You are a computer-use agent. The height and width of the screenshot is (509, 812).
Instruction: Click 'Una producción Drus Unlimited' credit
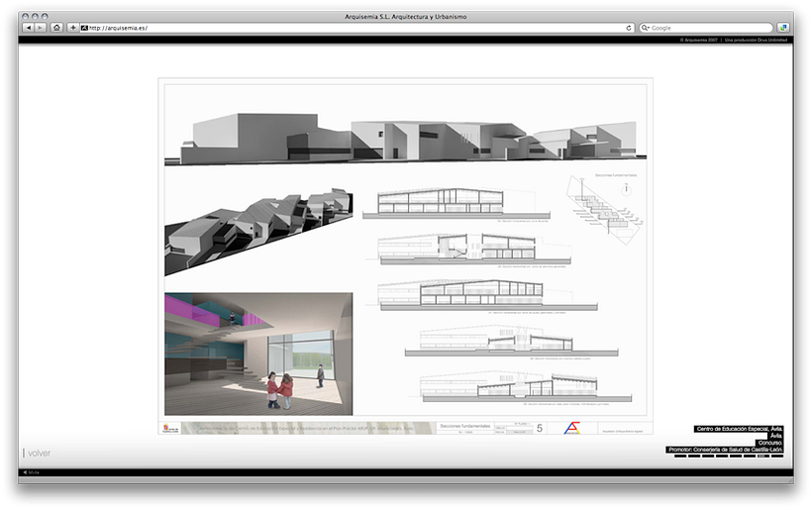pos(756,40)
